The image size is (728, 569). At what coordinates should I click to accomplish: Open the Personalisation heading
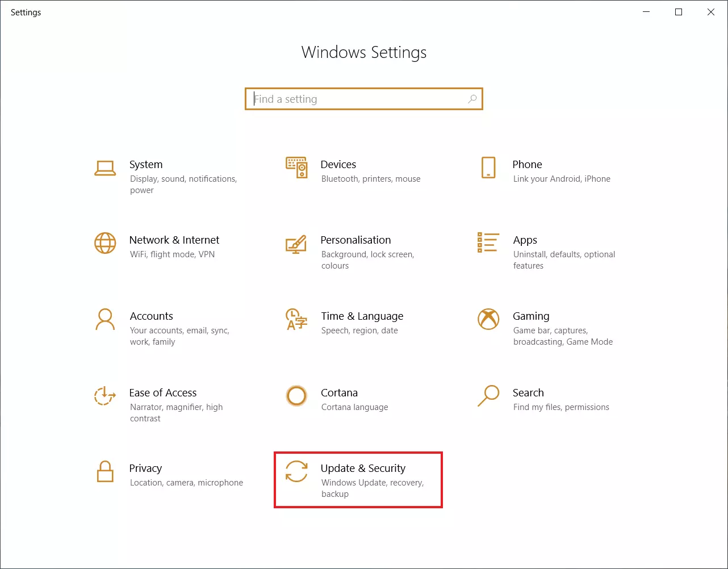click(355, 240)
